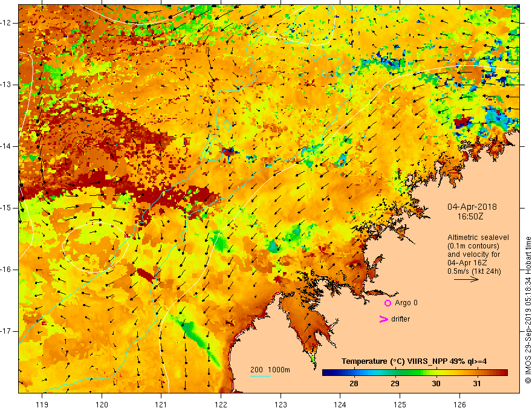The height and width of the screenshot is (411, 532).
Task: Click the color bar value 29
Action: click(x=395, y=384)
